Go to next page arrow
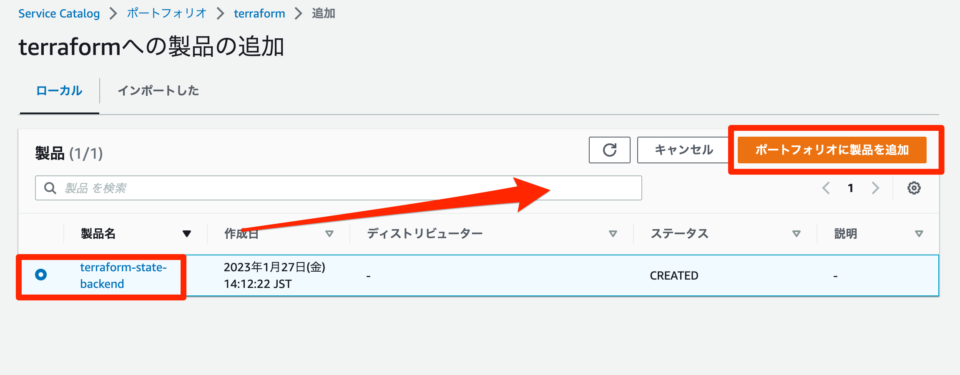This screenshot has height=375, width=960. 875,188
